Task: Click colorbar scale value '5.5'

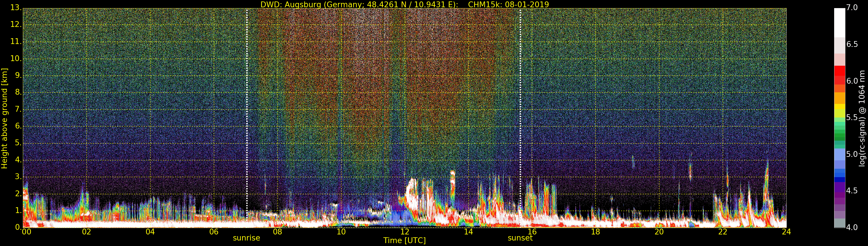Action: (x=852, y=118)
